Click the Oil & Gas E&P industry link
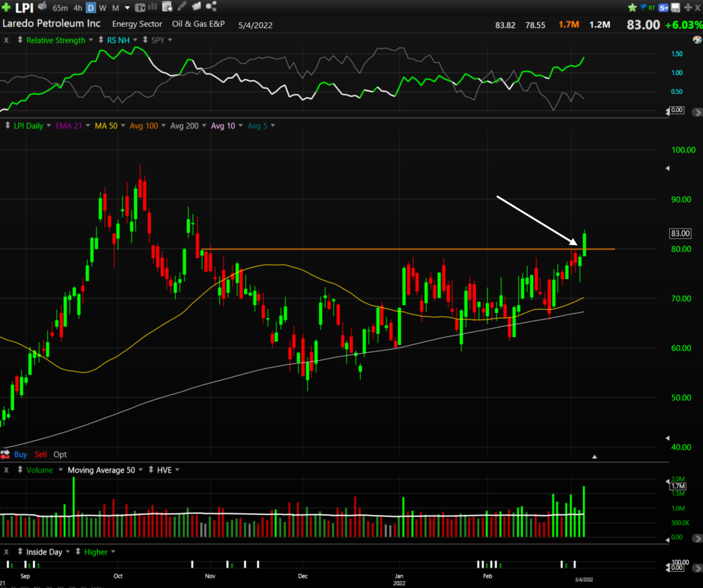This screenshot has height=588, width=703. (x=198, y=23)
